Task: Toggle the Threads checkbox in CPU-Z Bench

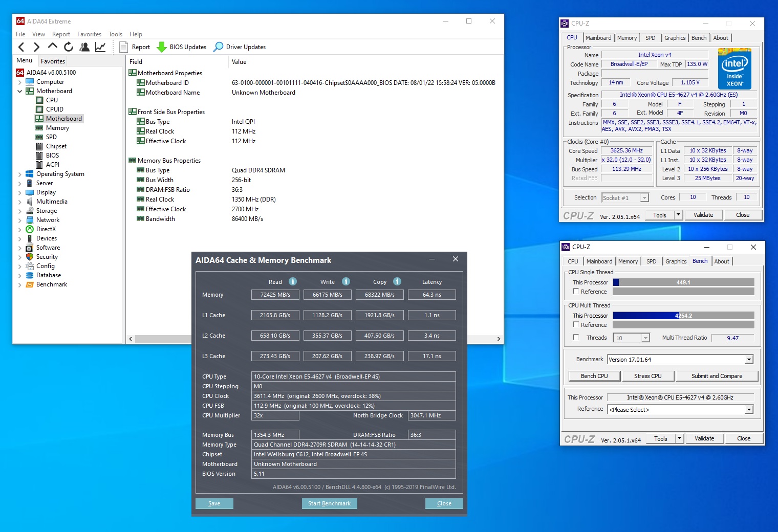Action: [x=576, y=338]
